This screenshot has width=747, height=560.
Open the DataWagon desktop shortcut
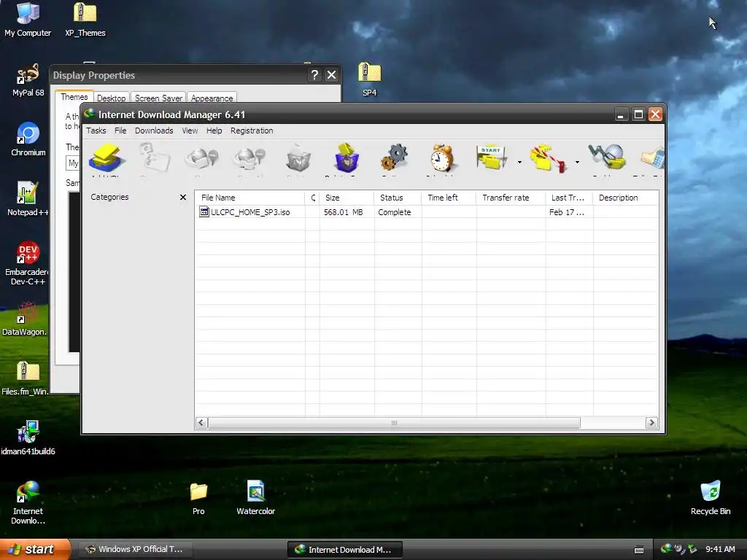tap(25, 319)
